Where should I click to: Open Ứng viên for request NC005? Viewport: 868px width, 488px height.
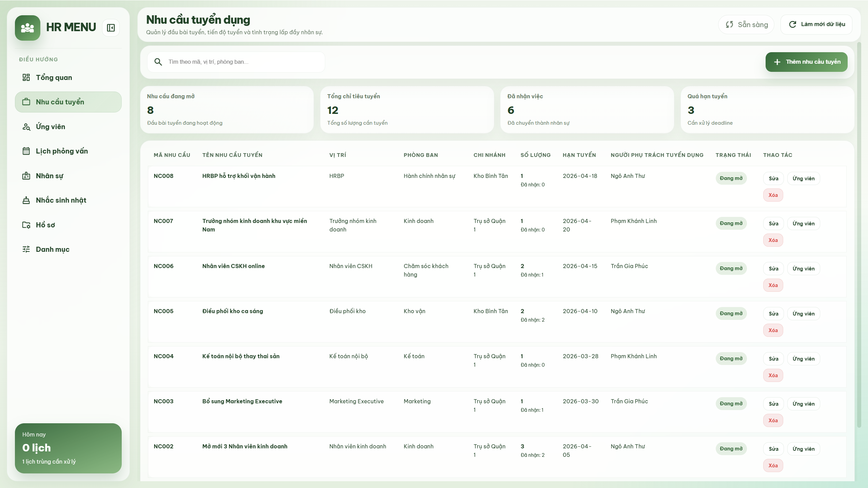tap(804, 313)
